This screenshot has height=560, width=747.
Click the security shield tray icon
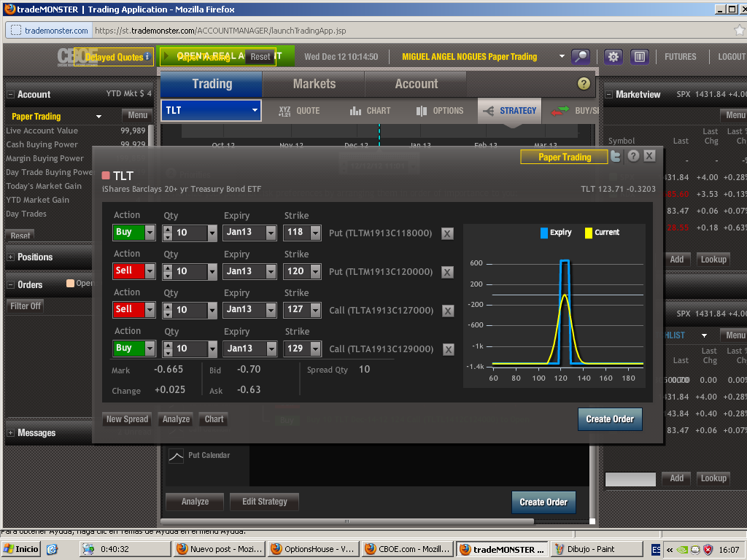[708, 550]
